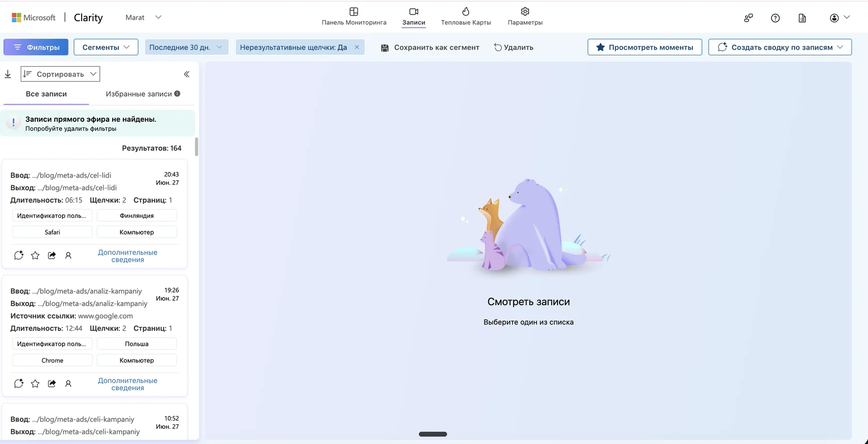Click the recordings list vertical scrollbar

click(x=196, y=147)
